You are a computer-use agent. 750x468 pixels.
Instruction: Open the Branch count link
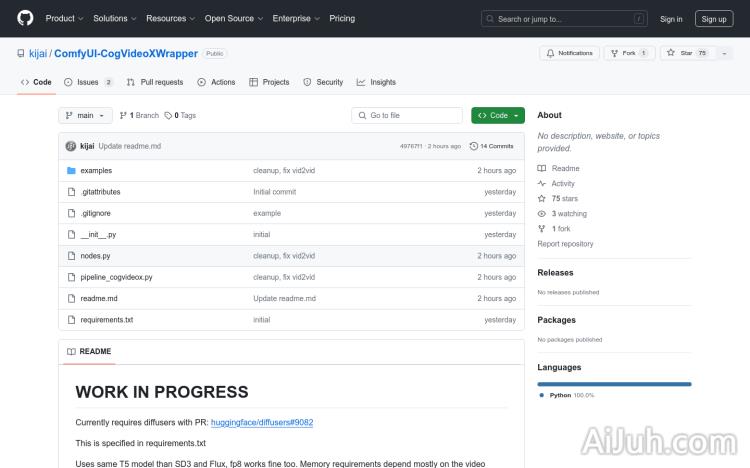(142, 116)
